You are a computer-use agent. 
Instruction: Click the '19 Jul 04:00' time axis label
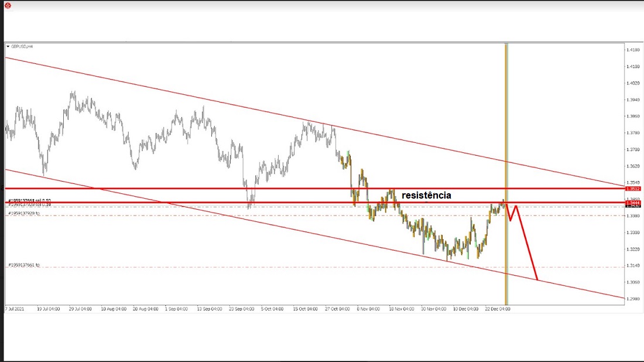[x=49, y=309]
